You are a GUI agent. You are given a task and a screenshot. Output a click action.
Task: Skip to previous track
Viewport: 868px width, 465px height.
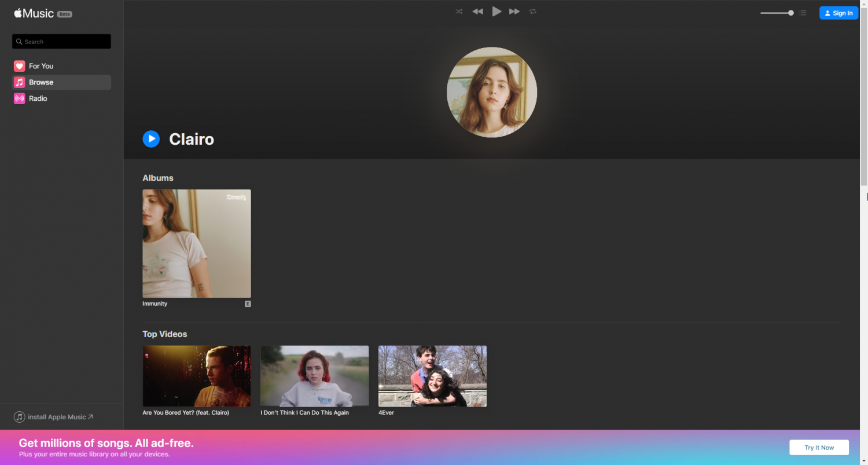pyautogui.click(x=477, y=12)
